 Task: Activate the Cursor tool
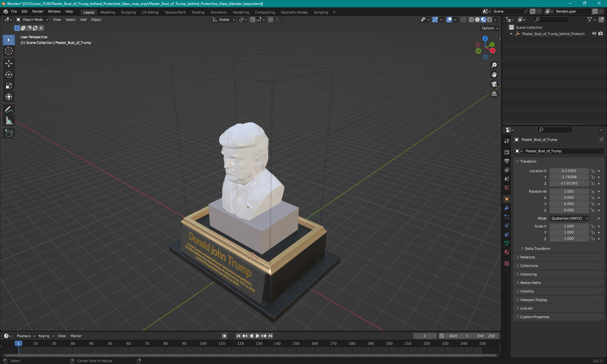coord(9,51)
